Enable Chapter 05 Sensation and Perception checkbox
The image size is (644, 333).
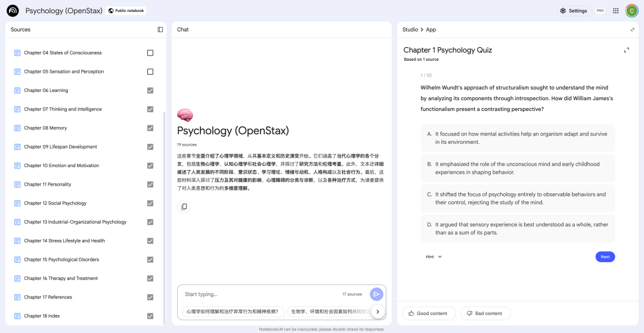click(150, 72)
